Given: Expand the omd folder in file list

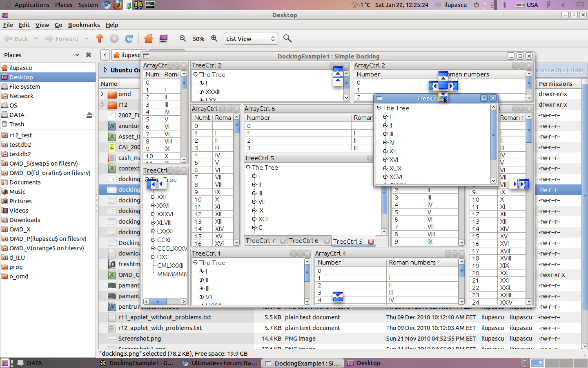Looking at the screenshot, I should 102,94.
